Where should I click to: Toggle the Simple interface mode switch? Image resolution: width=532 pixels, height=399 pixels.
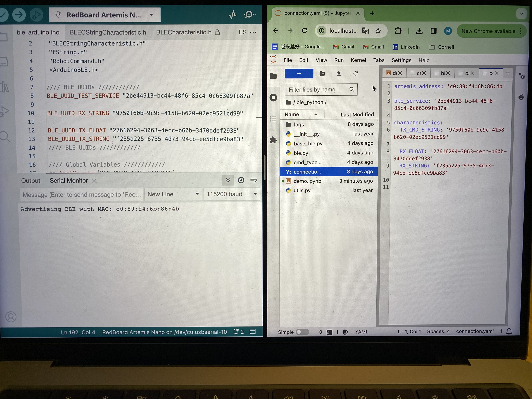[x=302, y=332]
